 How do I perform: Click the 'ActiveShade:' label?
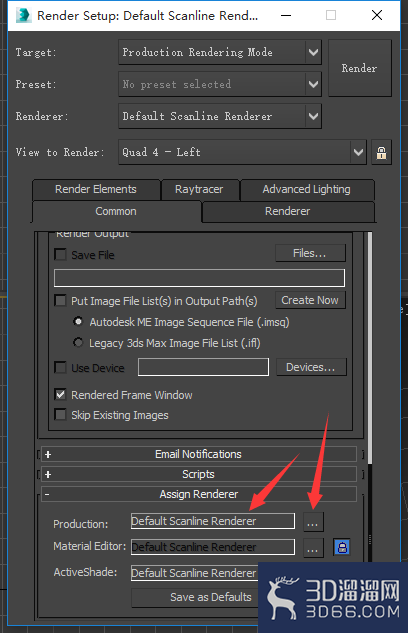tap(85, 572)
